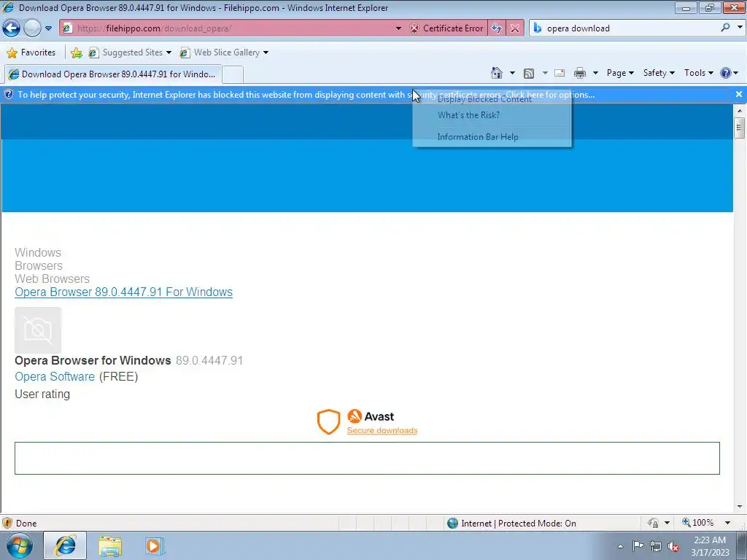
Task: Open the Windows Start menu
Action: pos(20,546)
